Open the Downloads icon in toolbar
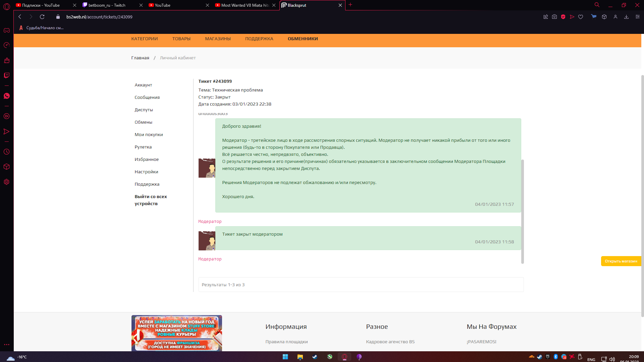 (x=626, y=17)
